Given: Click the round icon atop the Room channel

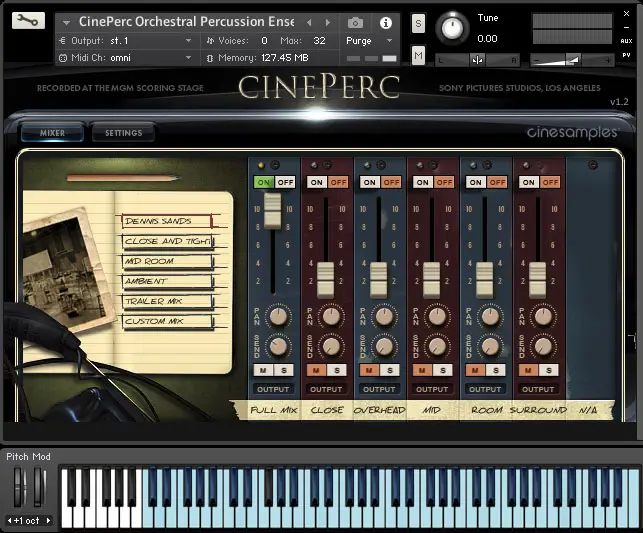Looking at the screenshot, I should (x=487, y=165).
